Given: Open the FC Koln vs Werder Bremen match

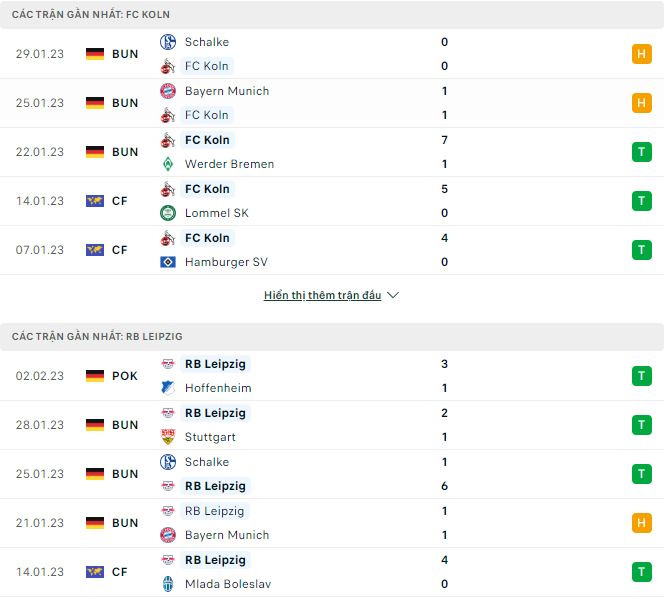Looking at the screenshot, I should coord(300,152).
